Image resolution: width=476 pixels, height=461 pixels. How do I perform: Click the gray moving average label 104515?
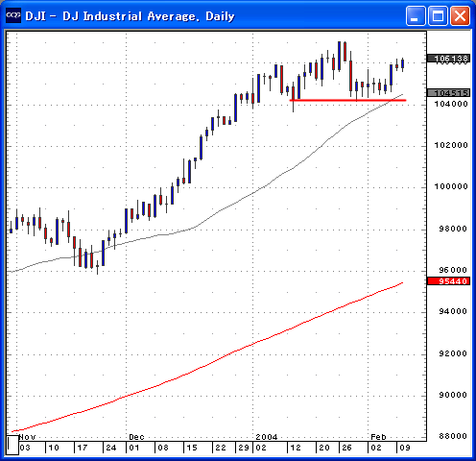(449, 93)
